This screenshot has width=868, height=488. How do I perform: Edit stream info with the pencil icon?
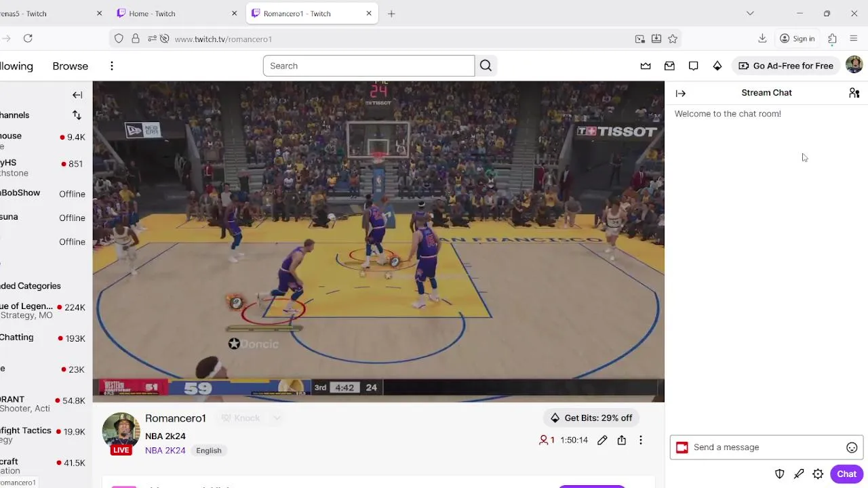click(x=602, y=441)
